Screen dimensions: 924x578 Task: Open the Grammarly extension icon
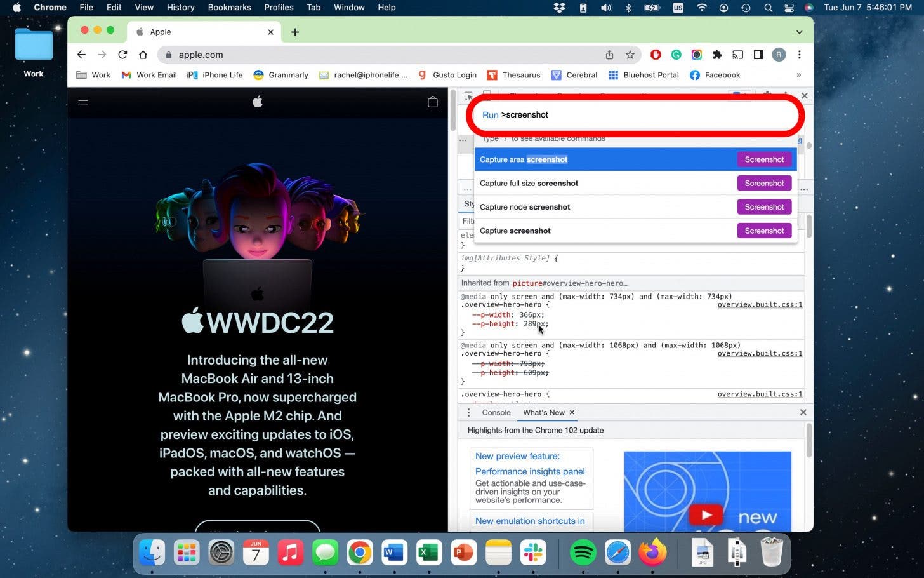pos(676,55)
